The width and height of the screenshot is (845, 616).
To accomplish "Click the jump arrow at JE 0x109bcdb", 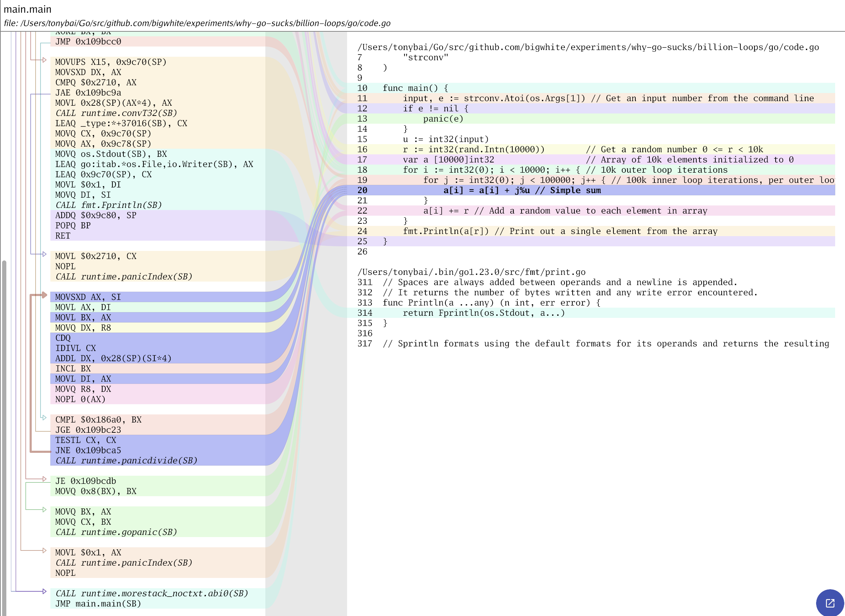I will click(x=44, y=479).
